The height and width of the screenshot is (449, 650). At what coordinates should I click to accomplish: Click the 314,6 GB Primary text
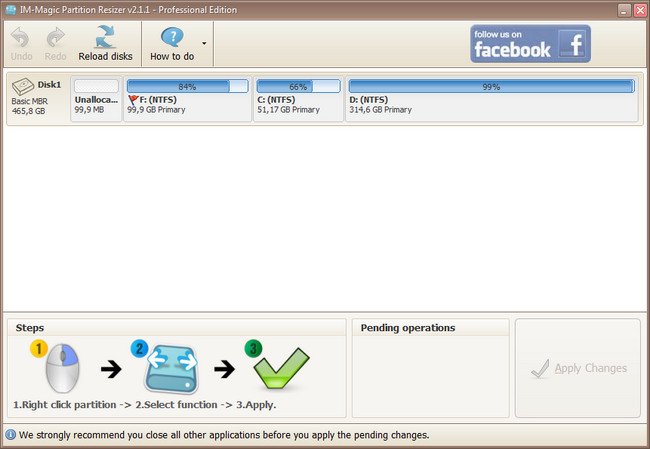381,110
